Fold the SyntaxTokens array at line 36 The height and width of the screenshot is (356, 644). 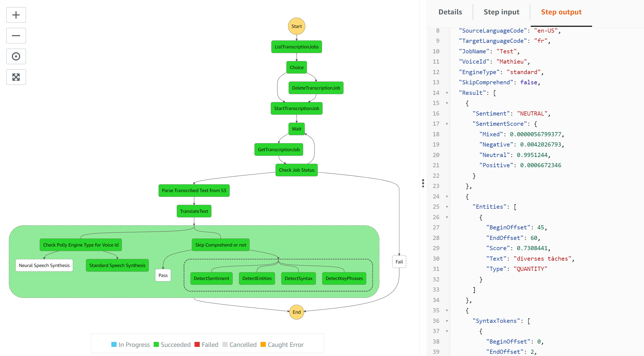tap(447, 321)
